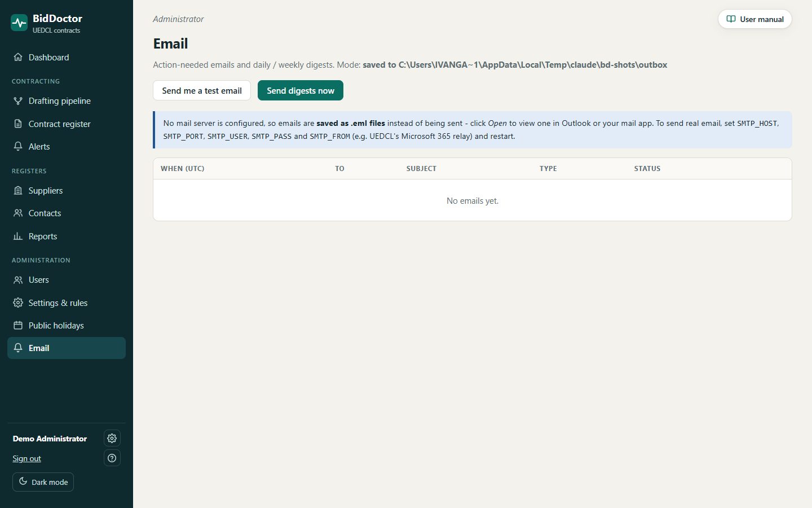812x508 pixels.
Task: Click the Demo Administrator name
Action: pyautogui.click(x=50, y=439)
